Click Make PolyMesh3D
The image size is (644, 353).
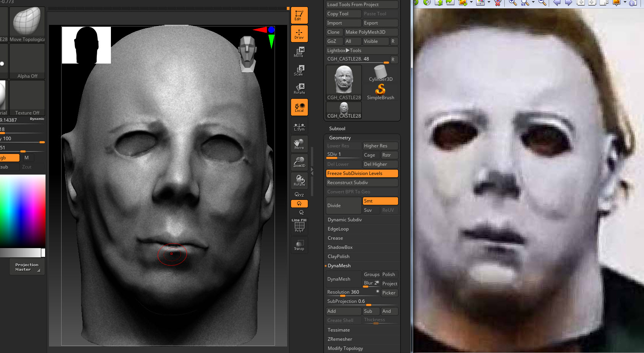[x=371, y=32]
